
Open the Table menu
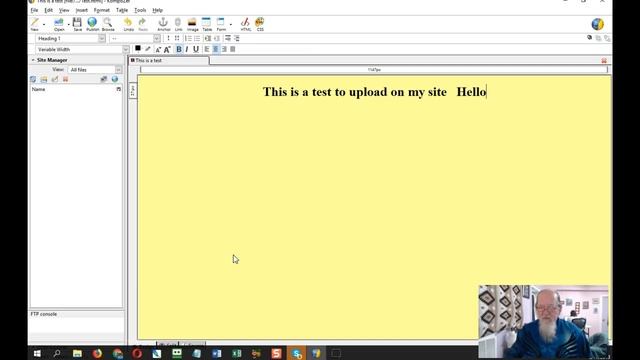122,10
